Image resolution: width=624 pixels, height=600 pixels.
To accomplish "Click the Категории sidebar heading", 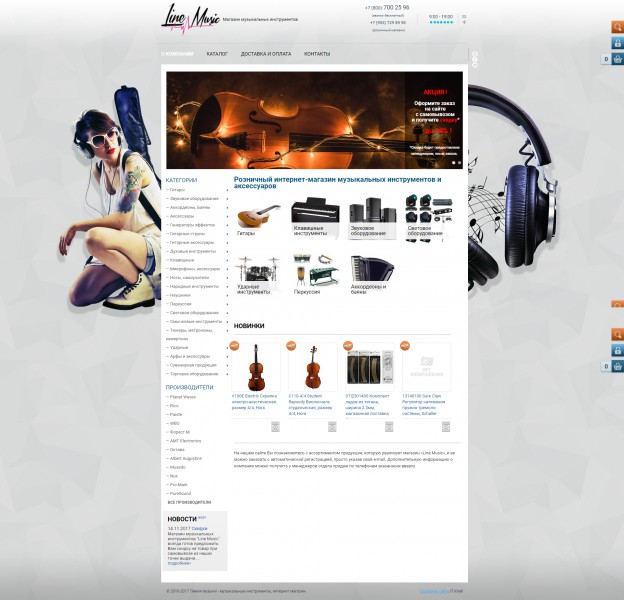I will pos(181,180).
